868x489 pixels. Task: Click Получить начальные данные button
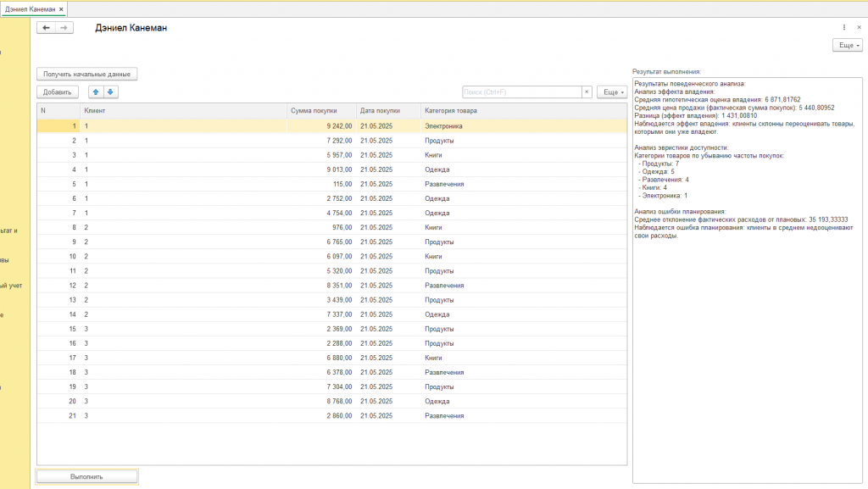pyautogui.click(x=87, y=74)
